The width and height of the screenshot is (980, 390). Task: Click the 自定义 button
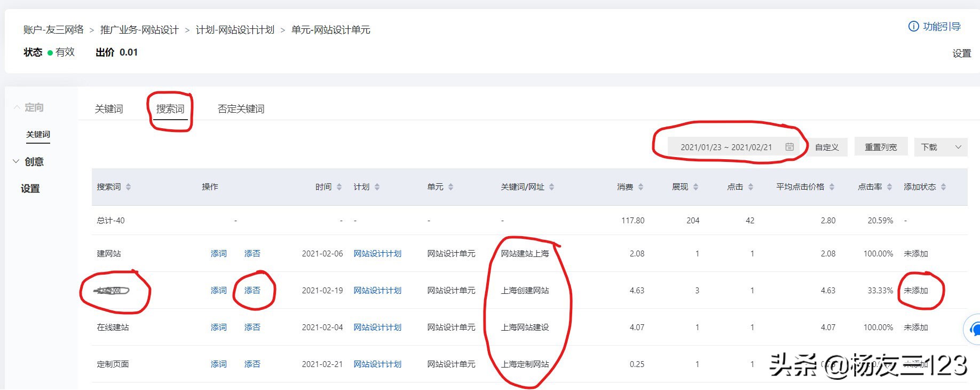click(x=827, y=147)
